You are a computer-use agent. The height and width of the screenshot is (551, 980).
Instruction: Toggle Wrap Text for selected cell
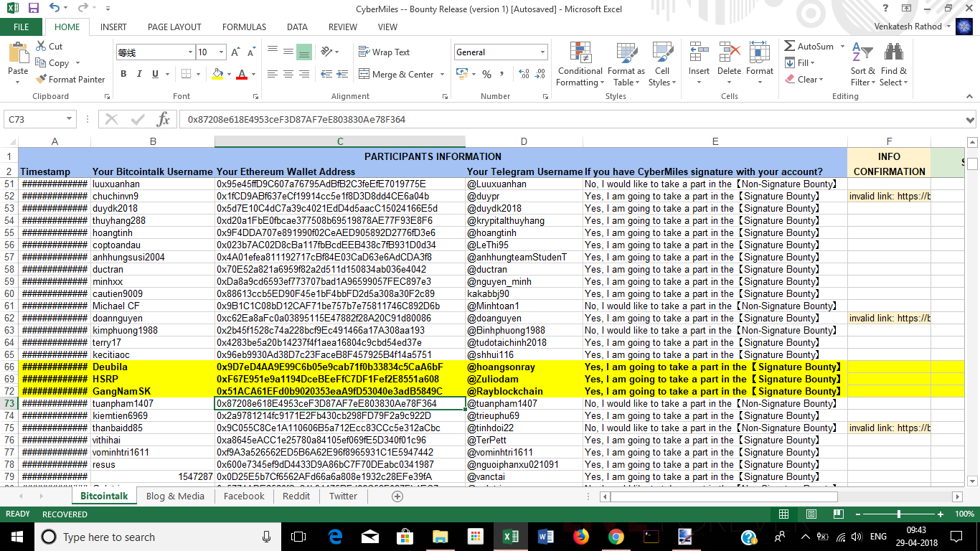pyautogui.click(x=384, y=52)
